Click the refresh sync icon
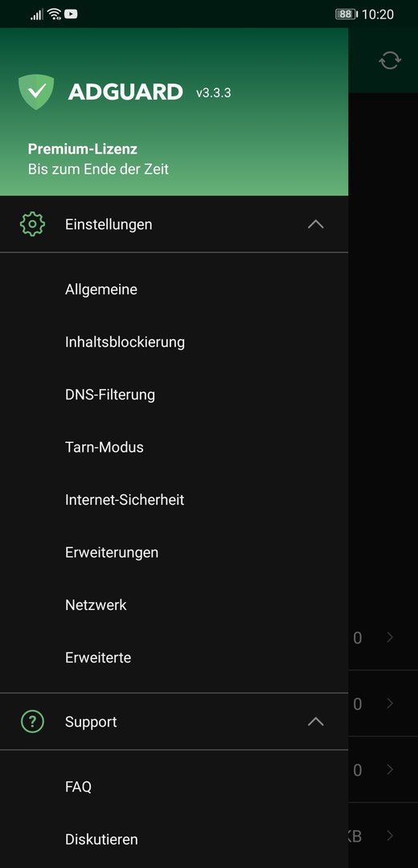This screenshot has height=868, width=418. tap(390, 59)
